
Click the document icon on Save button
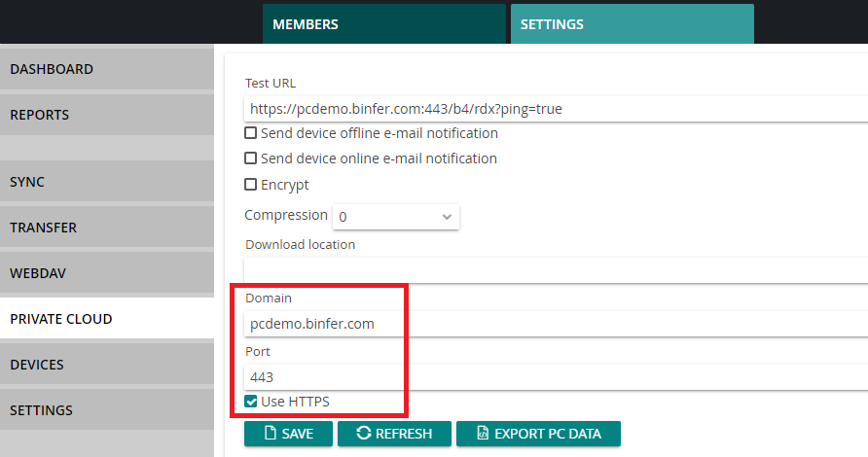pyautogui.click(x=271, y=434)
